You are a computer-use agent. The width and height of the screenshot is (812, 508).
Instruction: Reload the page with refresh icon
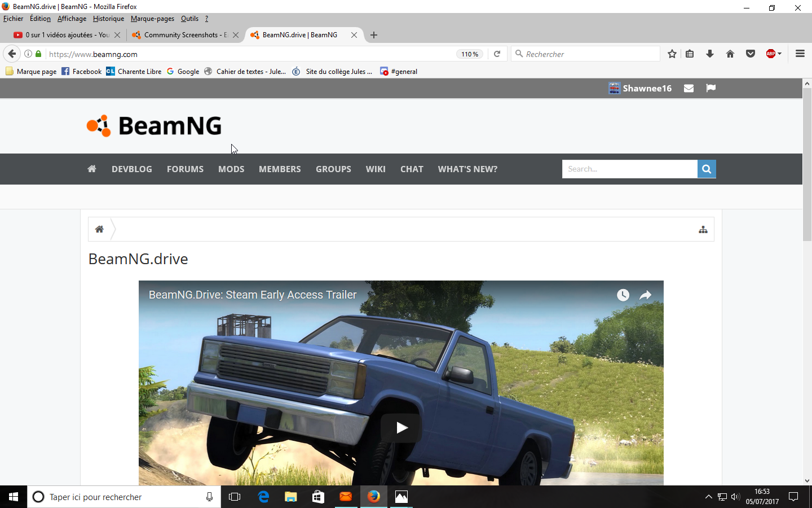pyautogui.click(x=497, y=54)
